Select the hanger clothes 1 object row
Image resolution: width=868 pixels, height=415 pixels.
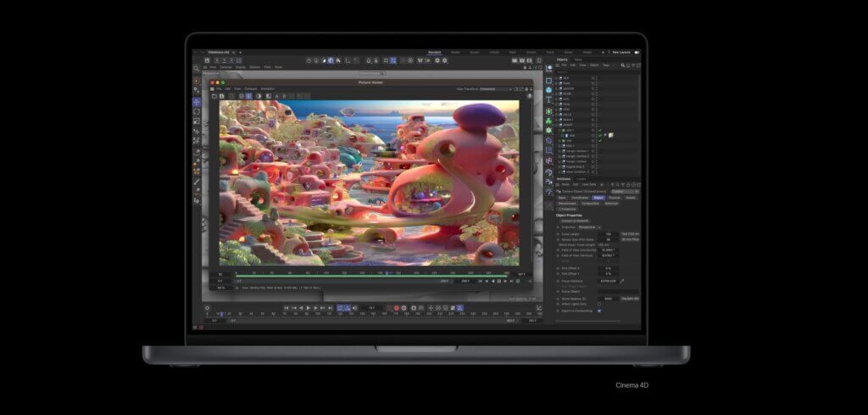pos(598,151)
